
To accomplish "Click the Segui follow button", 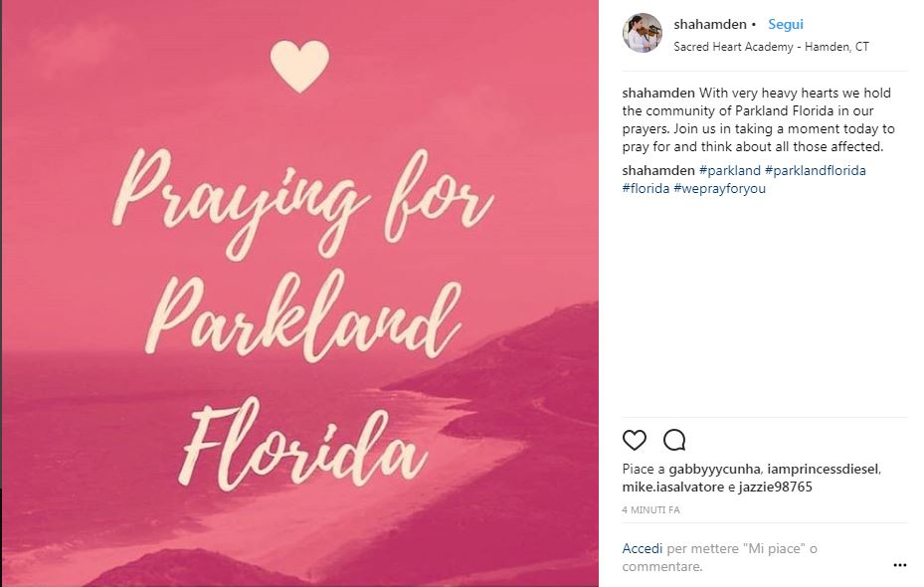I will (x=785, y=24).
